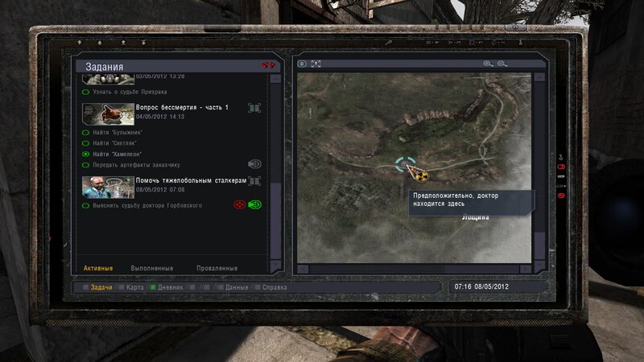Open the 'Данные' PDA section
Viewport: 644px width, 362px height.
click(x=237, y=287)
